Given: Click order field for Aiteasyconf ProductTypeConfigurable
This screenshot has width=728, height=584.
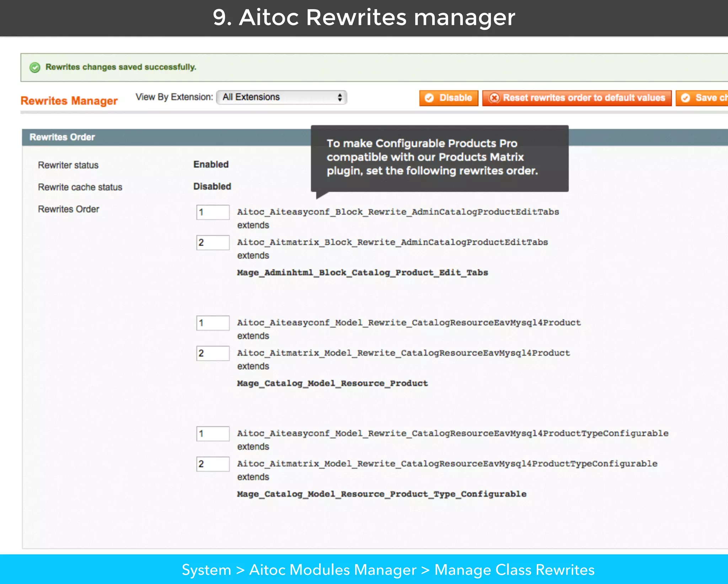Looking at the screenshot, I should coord(213,434).
